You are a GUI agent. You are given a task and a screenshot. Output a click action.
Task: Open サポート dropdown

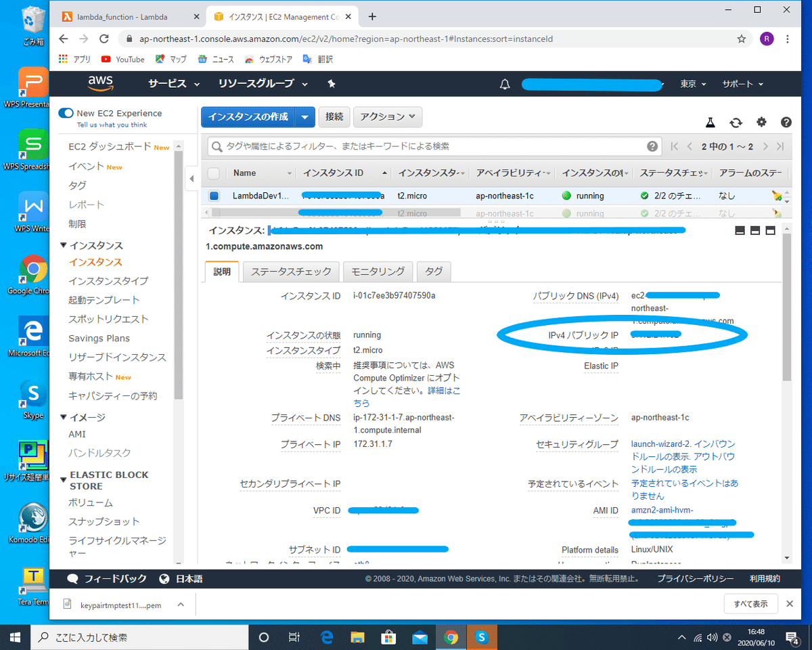tap(742, 84)
